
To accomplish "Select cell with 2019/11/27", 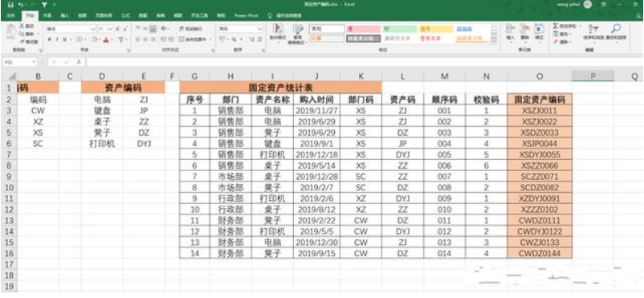I will click(316, 111).
